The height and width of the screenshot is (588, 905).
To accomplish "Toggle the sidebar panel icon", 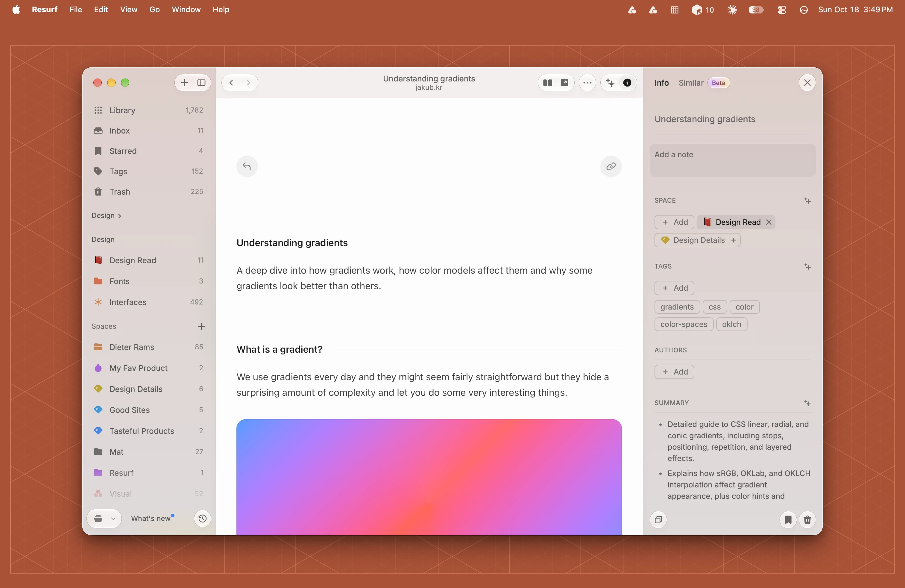I will 201,83.
